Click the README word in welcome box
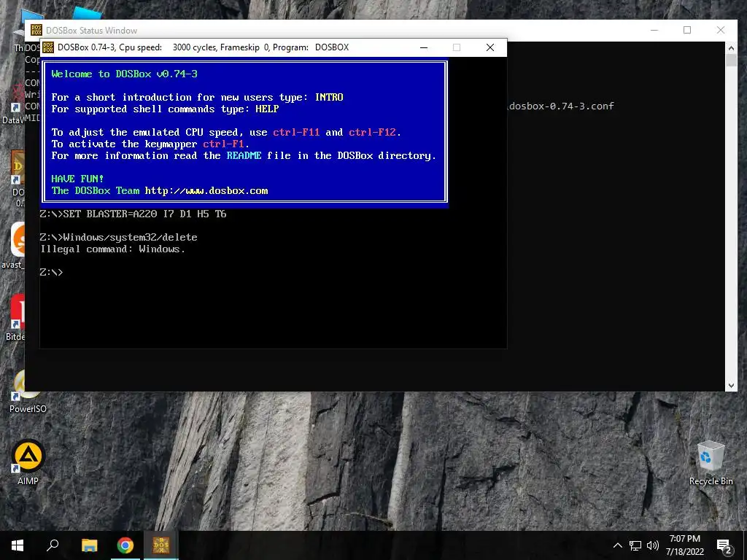747x560 pixels. pyautogui.click(x=244, y=156)
